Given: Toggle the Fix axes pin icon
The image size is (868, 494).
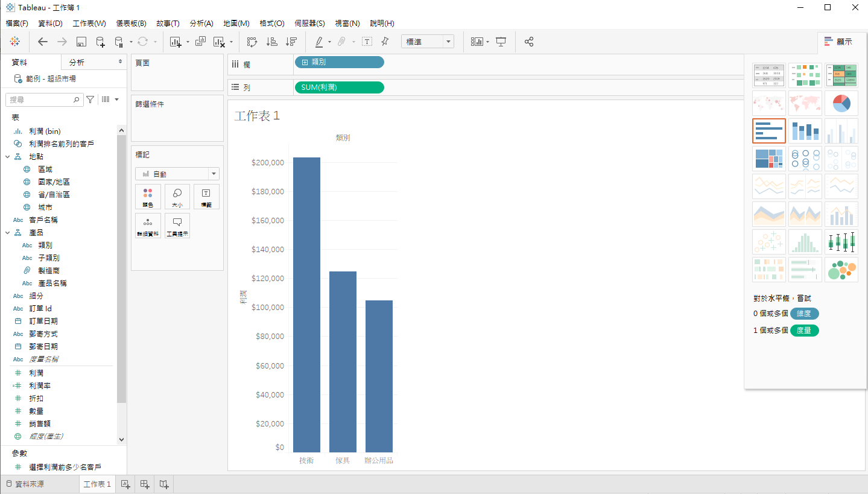Looking at the screenshot, I should [385, 42].
